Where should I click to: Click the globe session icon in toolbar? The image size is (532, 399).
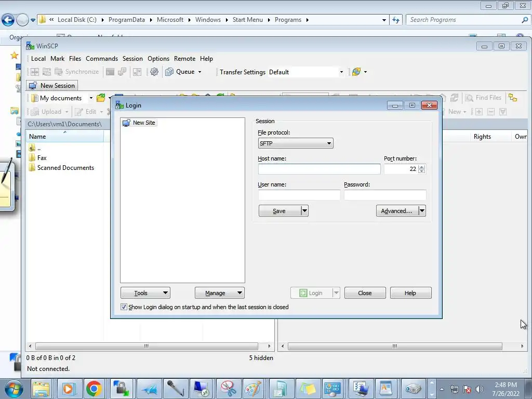tap(356, 72)
